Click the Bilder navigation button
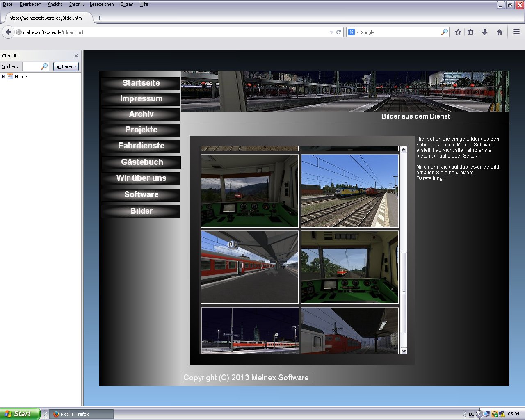This screenshot has width=525, height=420. pyautogui.click(x=141, y=211)
